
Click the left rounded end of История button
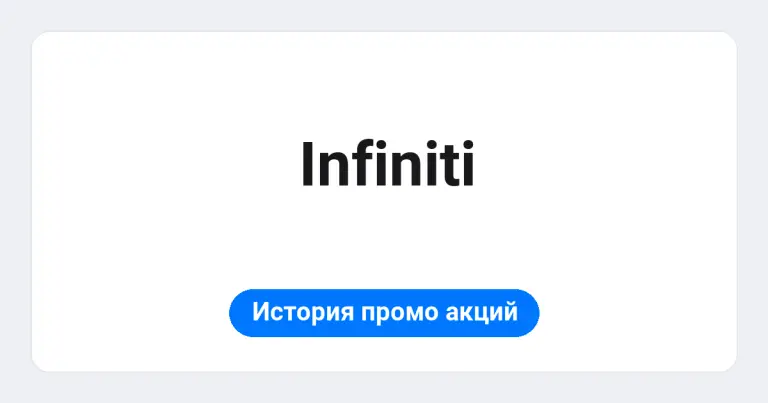(240, 312)
